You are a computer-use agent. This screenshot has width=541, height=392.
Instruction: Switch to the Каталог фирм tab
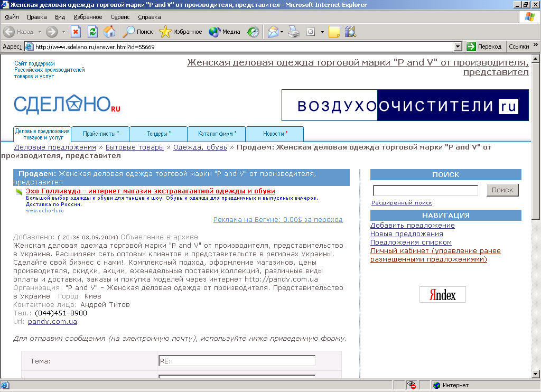(216, 134)
